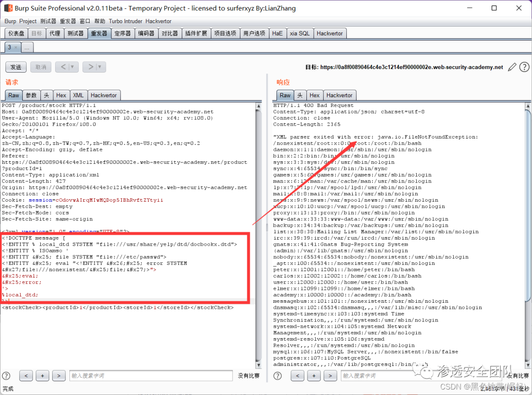Click the response pane vertical scrollbar thumb

(528, 205)
